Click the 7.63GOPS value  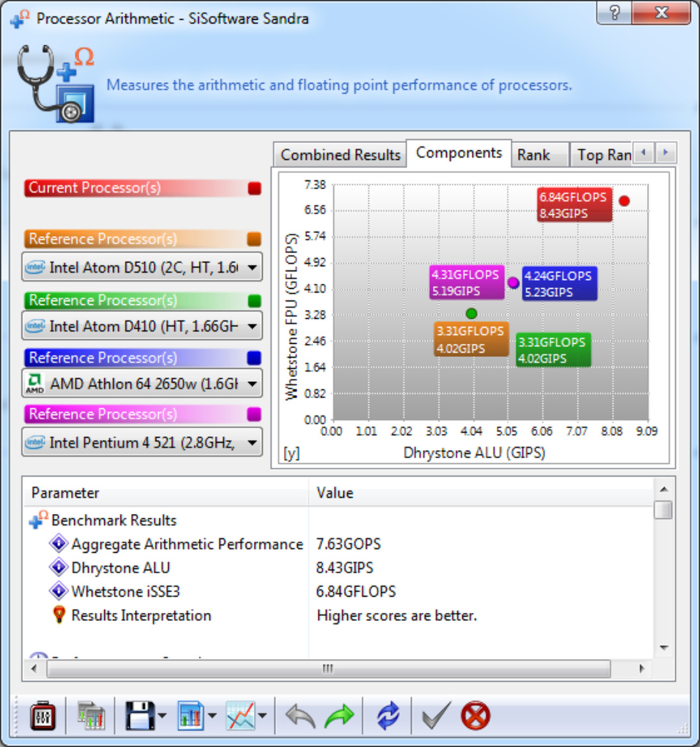click(348, 544)
